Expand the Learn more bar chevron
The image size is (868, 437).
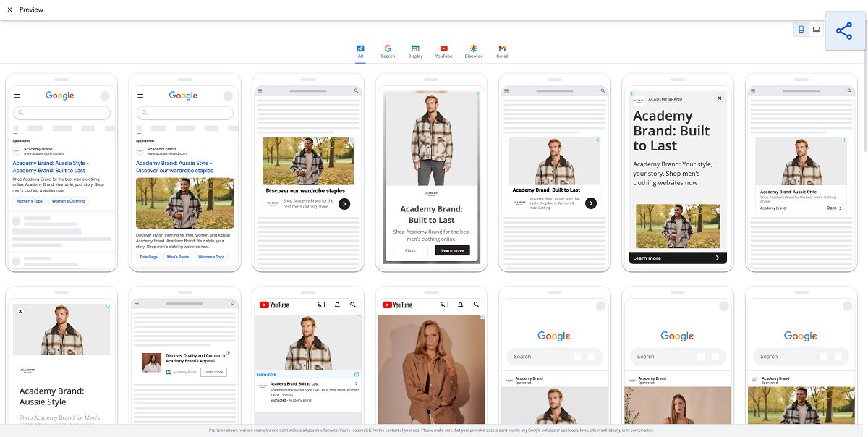coord(717,258)
